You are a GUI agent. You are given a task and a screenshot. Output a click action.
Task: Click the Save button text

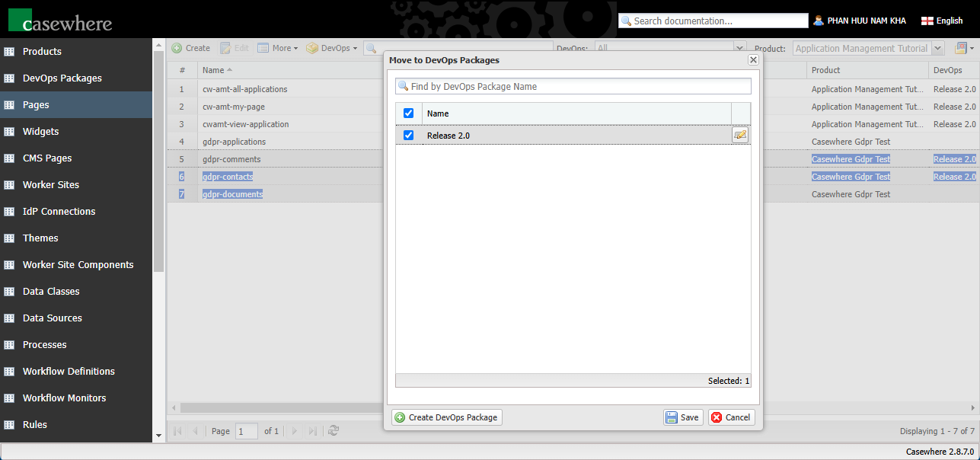point(690,417)
